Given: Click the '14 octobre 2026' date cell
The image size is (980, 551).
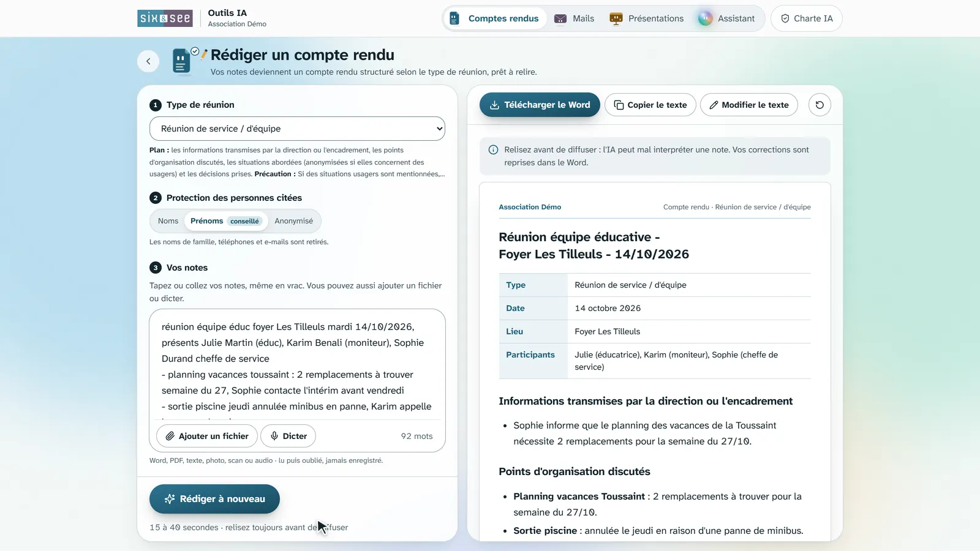Looking at the screenshot, I should pyautogui.click(x=608, y=308).
